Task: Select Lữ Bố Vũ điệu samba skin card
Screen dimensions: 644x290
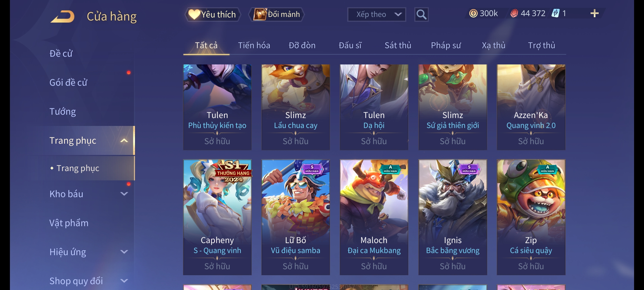Action: [x=296, y=217]
